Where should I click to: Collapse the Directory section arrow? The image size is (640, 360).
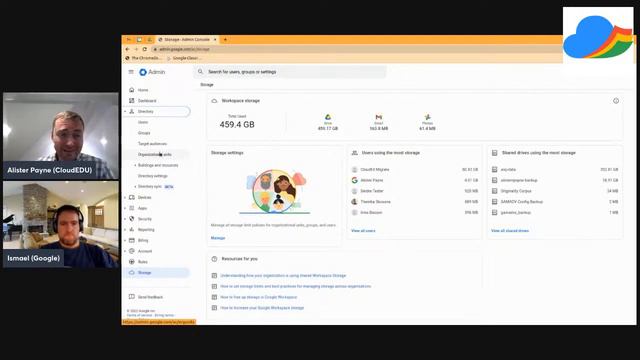[x=125, y=111]
